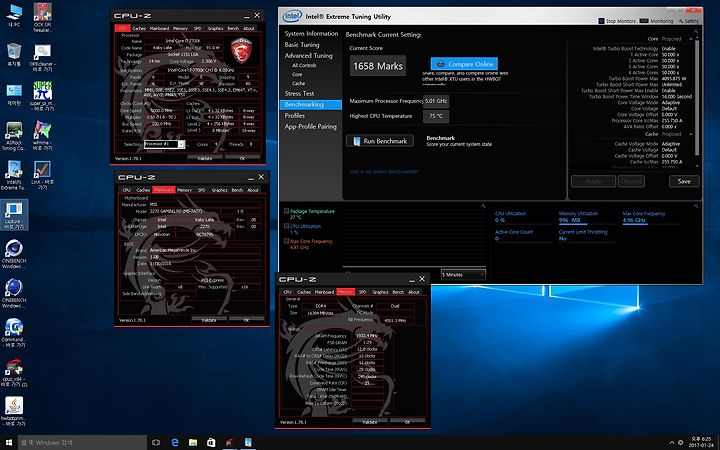Screen dimensions: 720x450
Task: Open Task View on the taskbar
Action: (x=156, y=443)
